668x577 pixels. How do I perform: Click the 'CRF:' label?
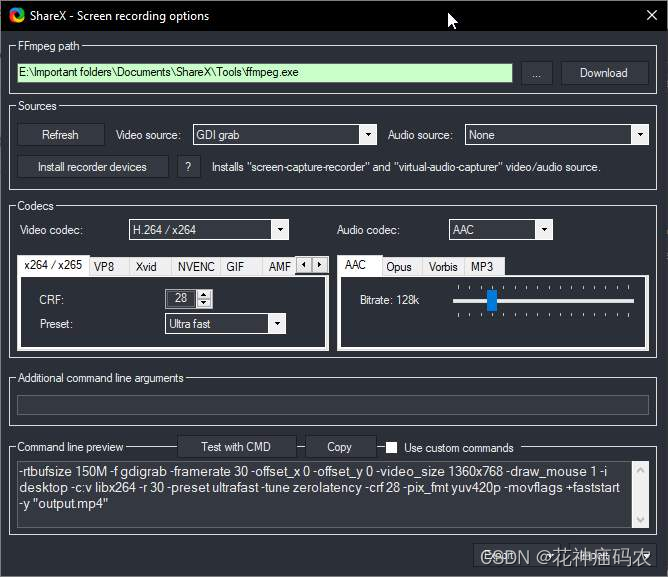click(52, 300)
